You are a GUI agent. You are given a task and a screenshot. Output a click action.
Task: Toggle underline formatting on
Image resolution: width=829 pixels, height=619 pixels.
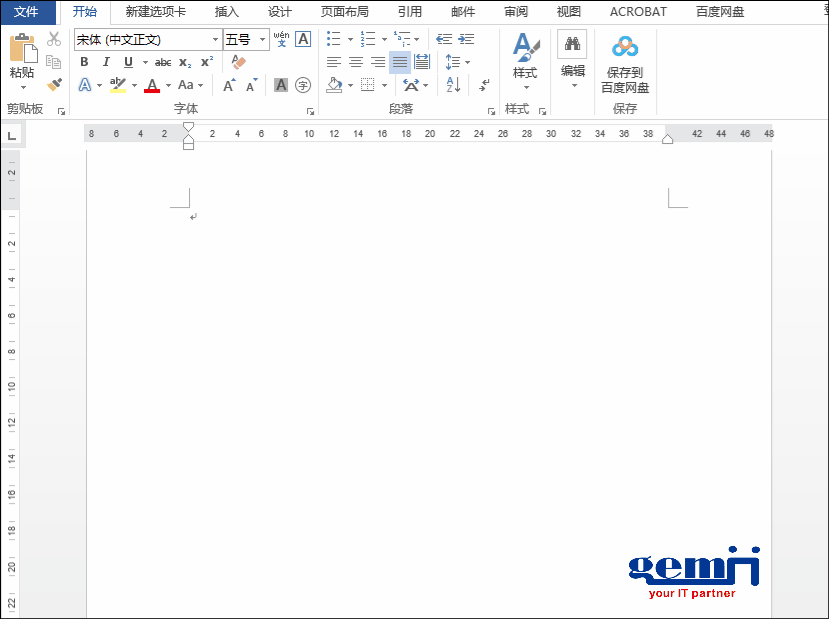(126, 62)
